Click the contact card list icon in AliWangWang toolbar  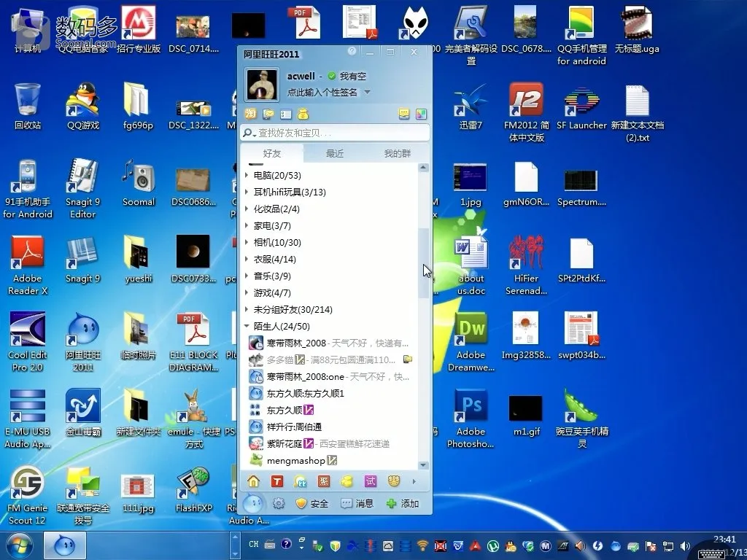[x=286, y=114]
